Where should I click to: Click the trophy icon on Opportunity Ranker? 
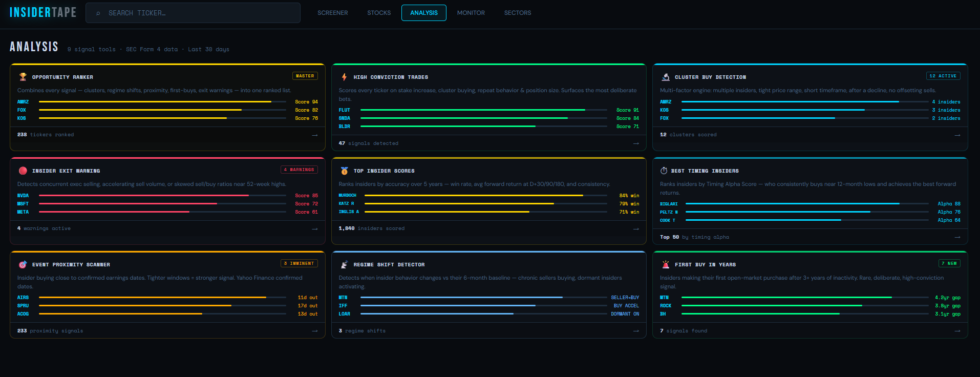(x=23, y=77)
